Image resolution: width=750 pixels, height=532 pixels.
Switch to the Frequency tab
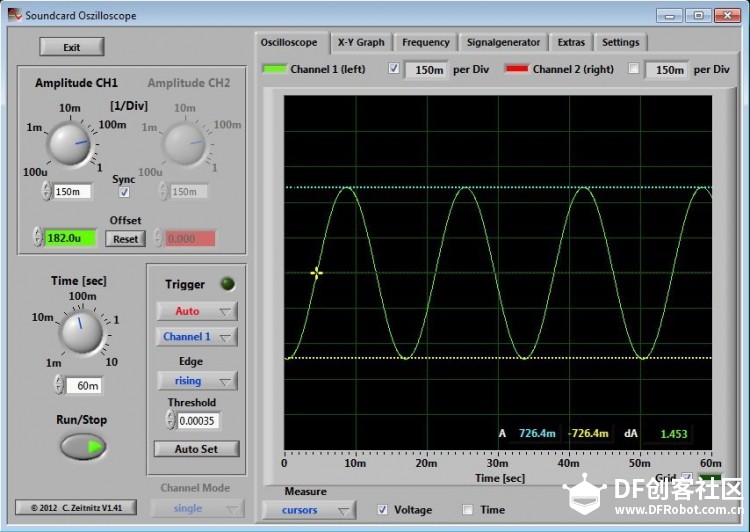426,43
